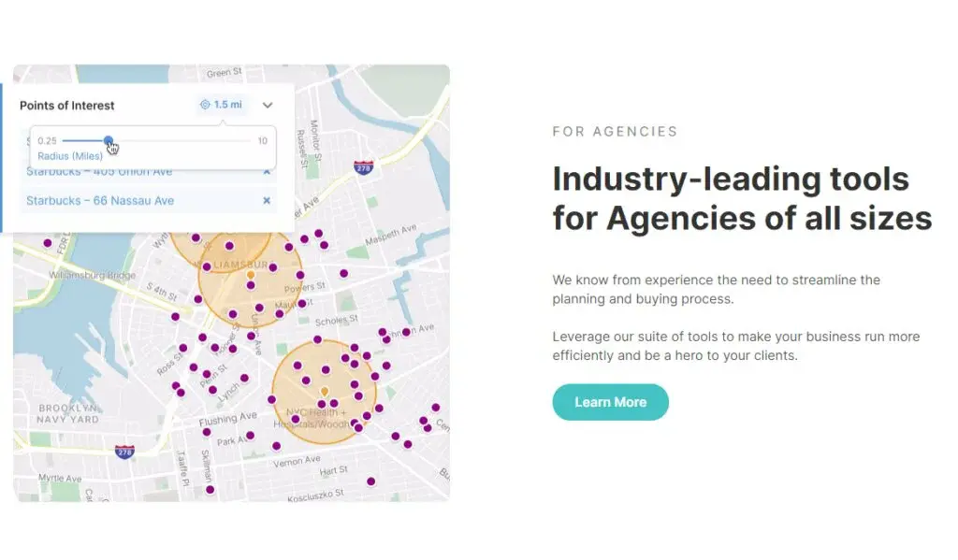958x560 pixels.
Task: Click the Brooklyn Navy Yard map label
Action: [67, 413]
